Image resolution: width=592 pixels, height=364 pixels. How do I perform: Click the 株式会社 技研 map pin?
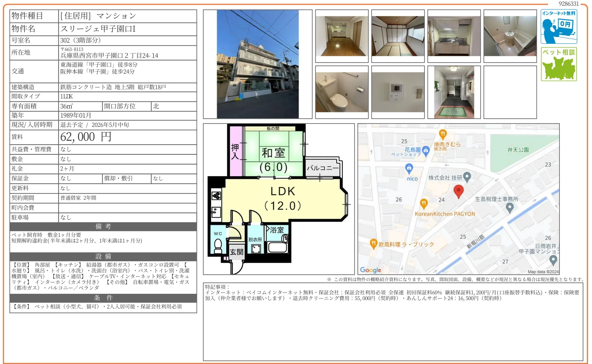coord(467,177)
